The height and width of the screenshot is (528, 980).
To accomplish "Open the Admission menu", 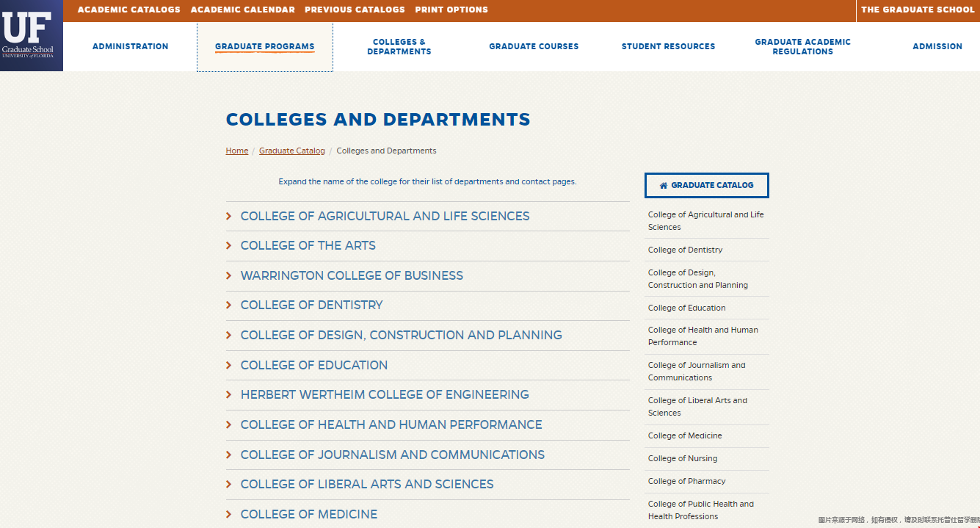I will pos(937,46).
